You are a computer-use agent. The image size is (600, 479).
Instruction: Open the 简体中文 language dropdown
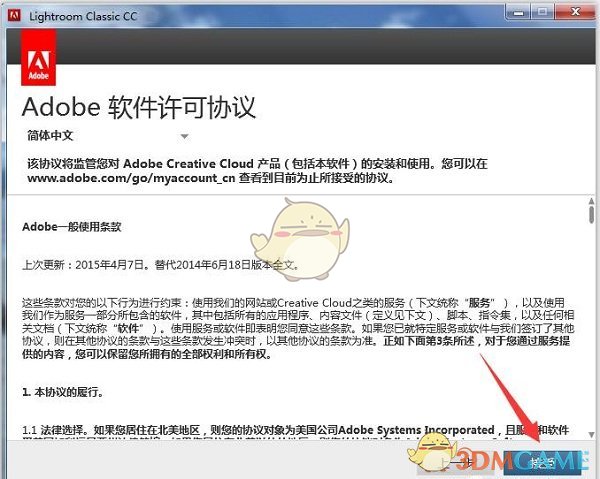pyautogui.click(x=107, y=136)
